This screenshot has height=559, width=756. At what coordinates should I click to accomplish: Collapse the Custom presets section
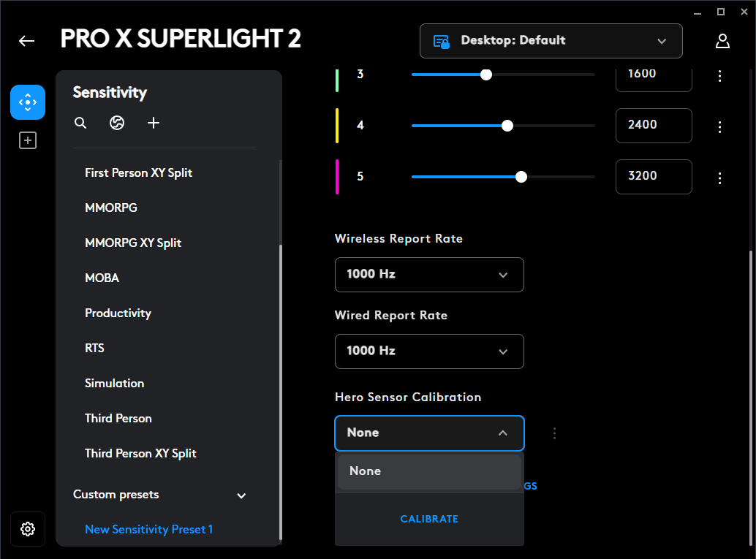pyautogui.click(x=241, y=495)
